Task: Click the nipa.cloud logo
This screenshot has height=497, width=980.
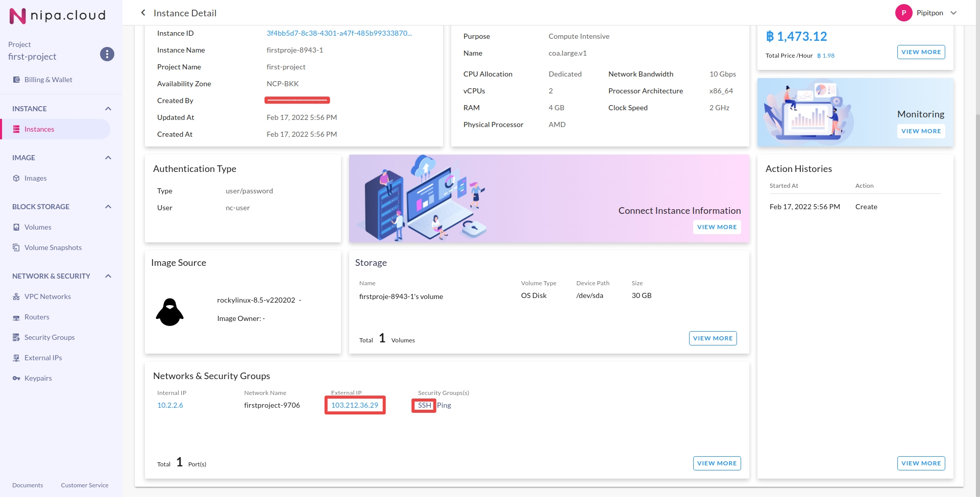Action: tap(57, 16)
